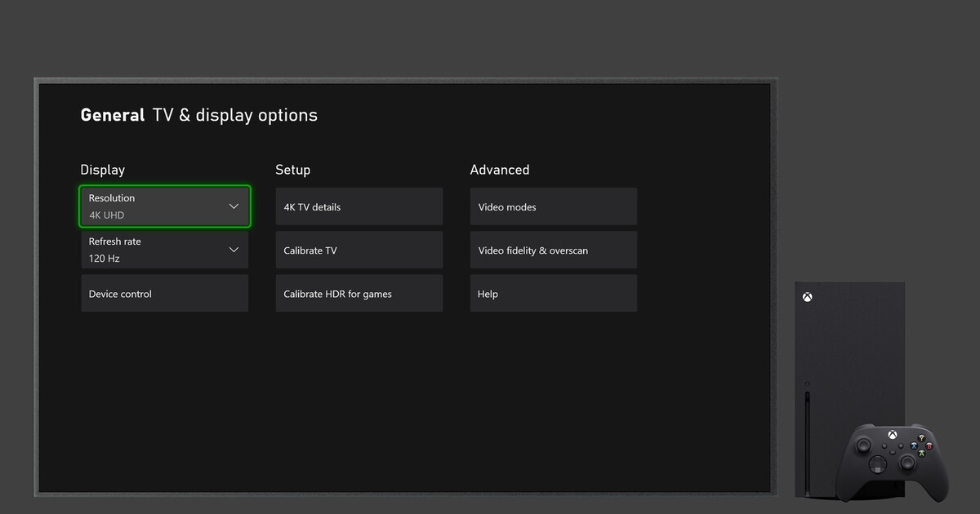The image size is (980, 514).
Task: Click the controller's left thumbstick
Action: tap(864, 445)
